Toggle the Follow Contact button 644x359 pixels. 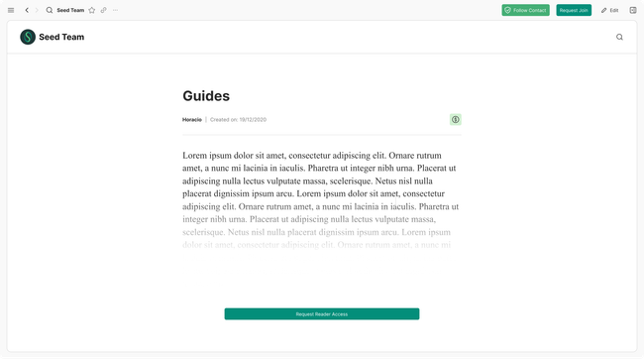click(x=525, y=10)
